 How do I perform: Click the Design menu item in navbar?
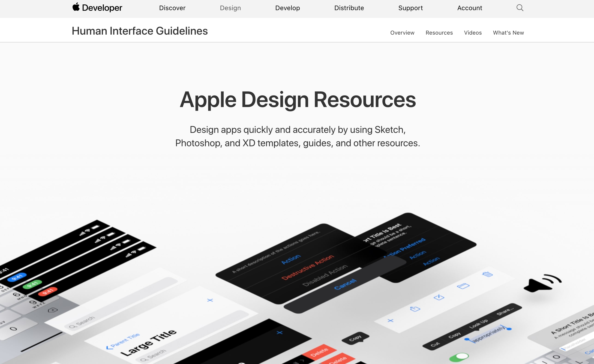pos(230,7)
